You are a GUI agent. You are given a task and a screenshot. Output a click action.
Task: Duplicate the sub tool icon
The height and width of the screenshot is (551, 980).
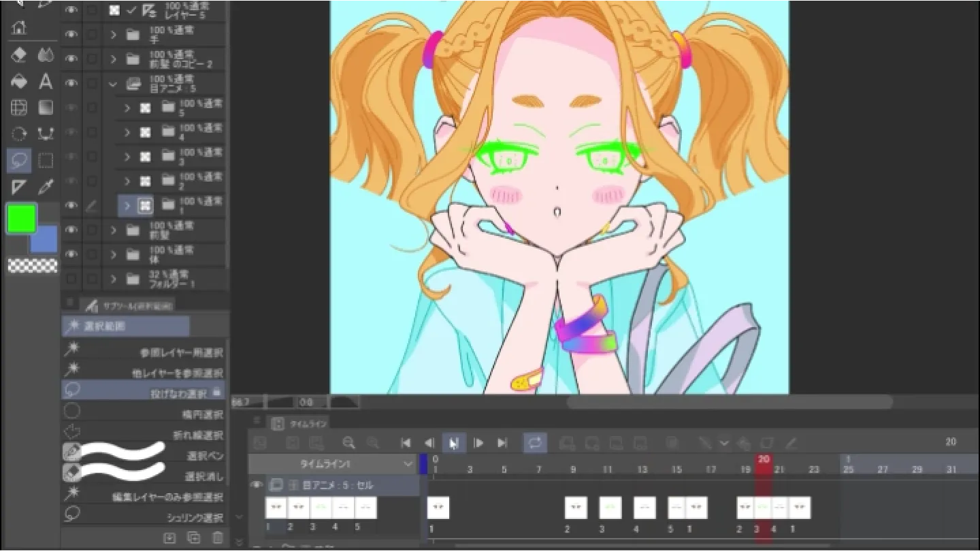click(193, 537)
